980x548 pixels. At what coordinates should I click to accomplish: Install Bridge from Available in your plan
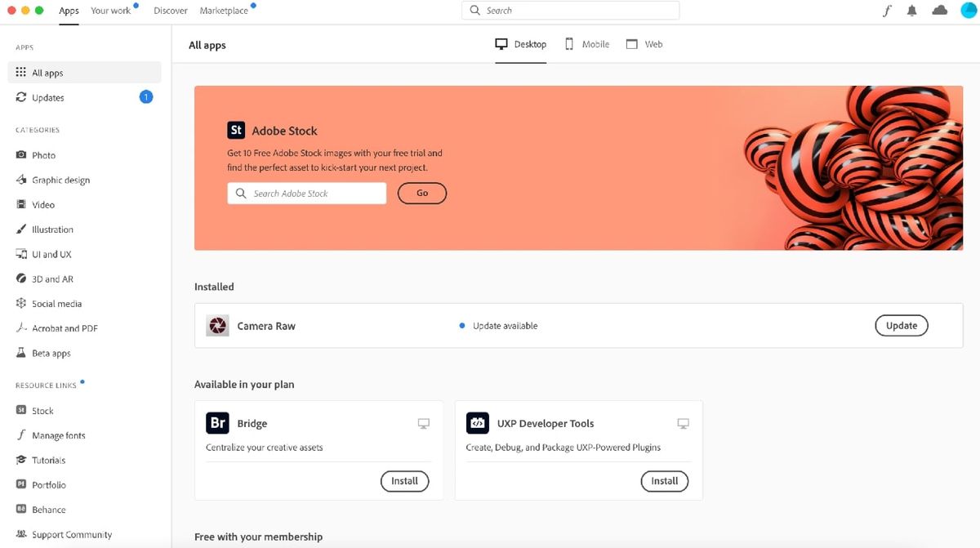point(404,481)
